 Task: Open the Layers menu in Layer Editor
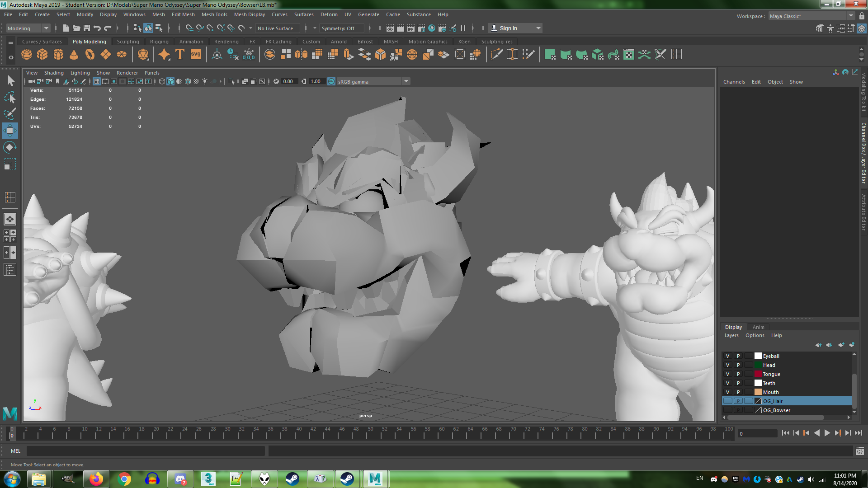[x=731, y=335]
